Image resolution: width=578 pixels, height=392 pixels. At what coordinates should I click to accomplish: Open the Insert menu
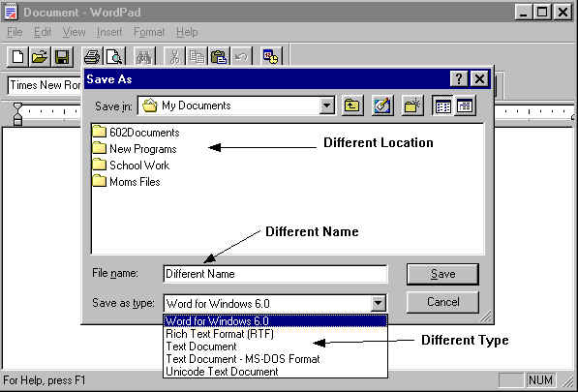pos(109,32)
